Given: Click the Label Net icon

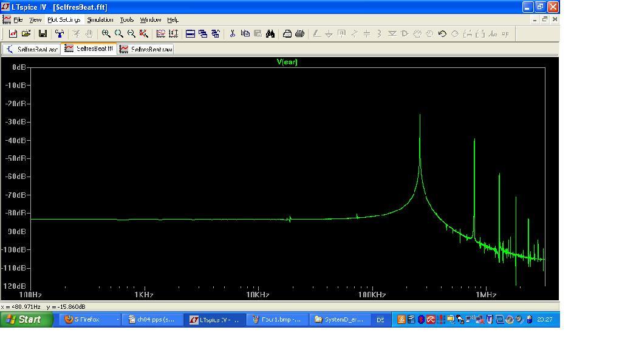Looking at the screenshot, I should click(x=341, y=34).
